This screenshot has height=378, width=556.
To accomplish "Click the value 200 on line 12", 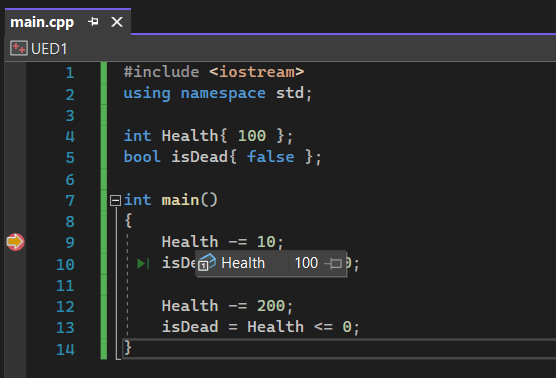I will [271, 306].
